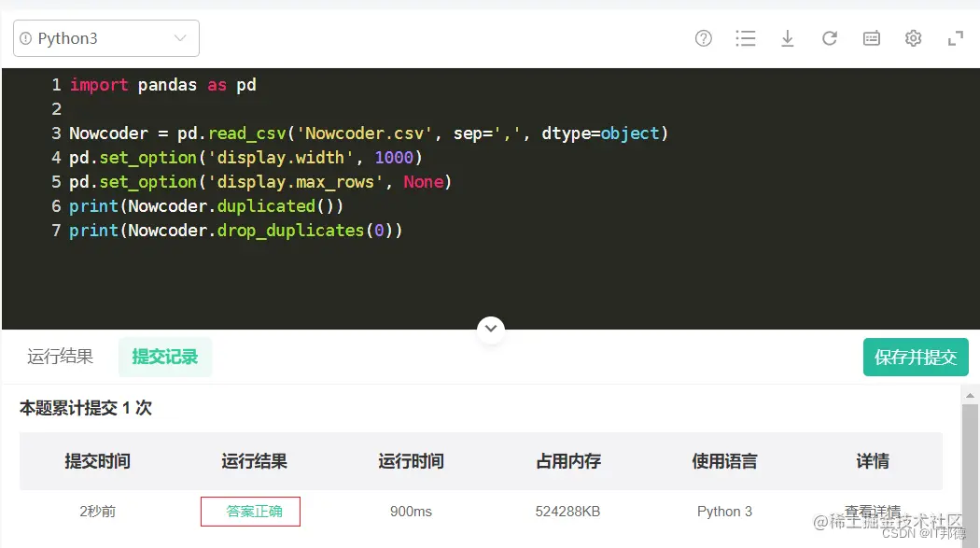The height and width of the screenshot is (548, 980).
Task: Click the 900ms run time cell
Action: 411,512
